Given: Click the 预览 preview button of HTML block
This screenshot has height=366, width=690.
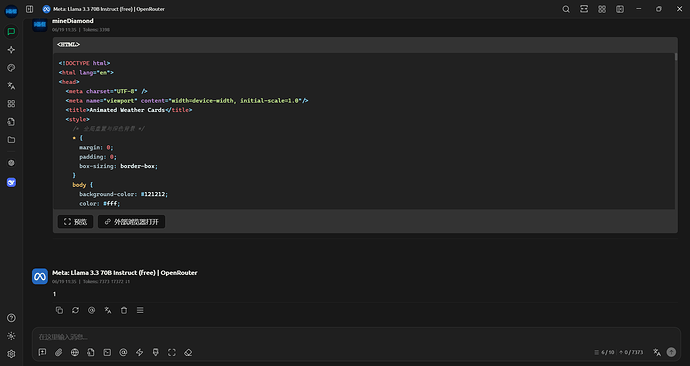Looking at the screenshot, I should pos(75,222).
